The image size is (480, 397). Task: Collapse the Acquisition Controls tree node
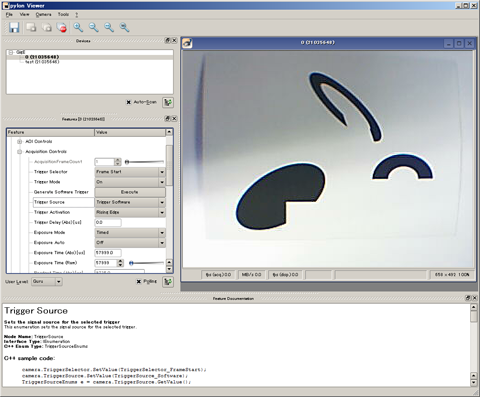point(19,152)
